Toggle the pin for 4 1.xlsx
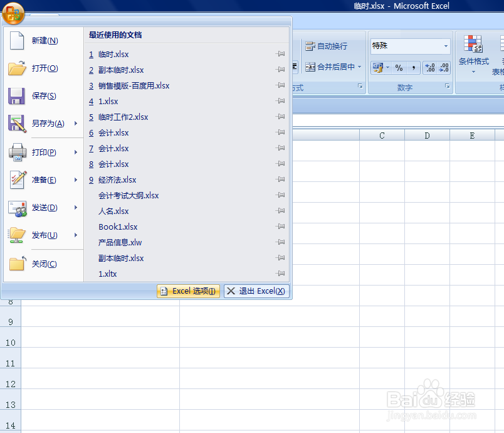504x433 pixels. coord(280,101)
